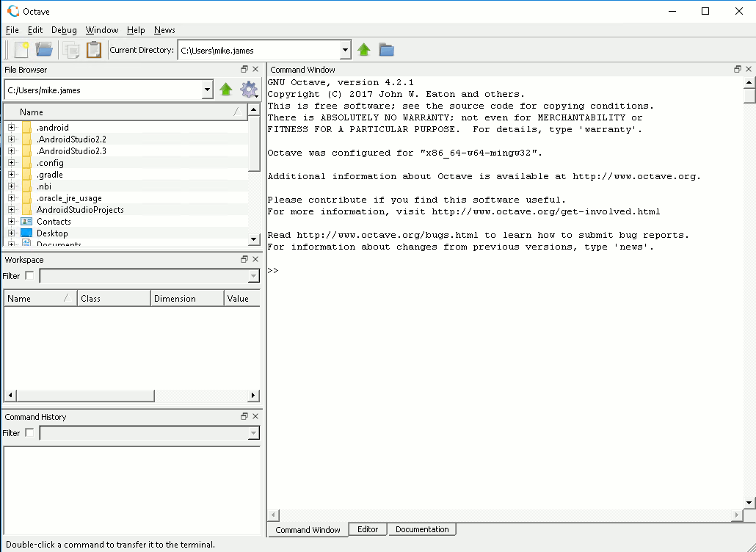Screen dimensions: 756x552
Task: Expand the Contacts tree node
Action: pyautogui.click(x=12, y=222)
